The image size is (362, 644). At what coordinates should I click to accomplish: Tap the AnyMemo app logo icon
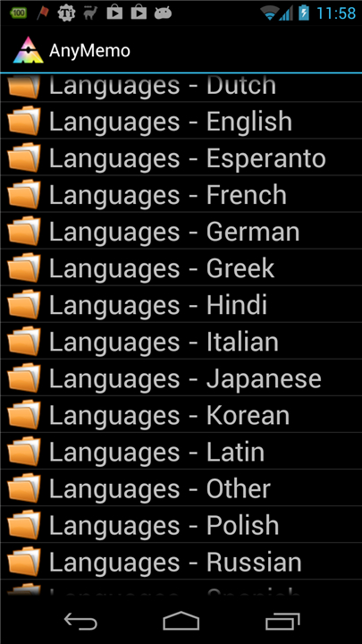[x=28, y=50]
